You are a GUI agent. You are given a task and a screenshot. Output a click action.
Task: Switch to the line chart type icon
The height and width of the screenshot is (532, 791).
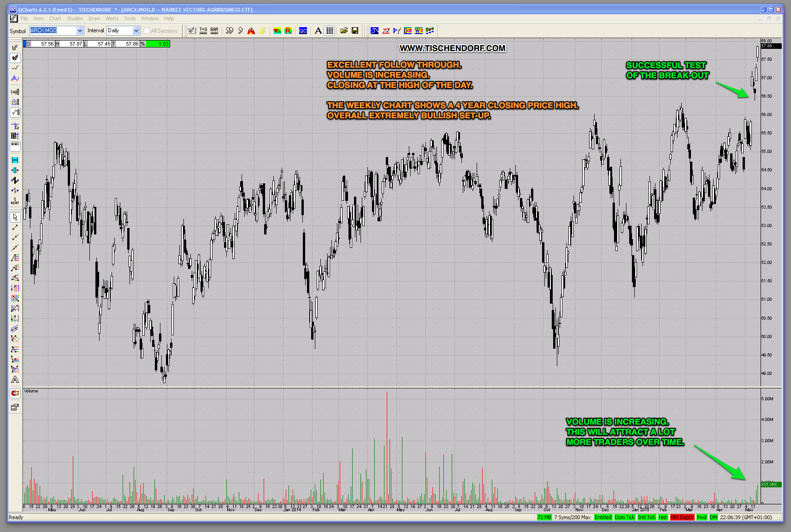pos(15,68)
